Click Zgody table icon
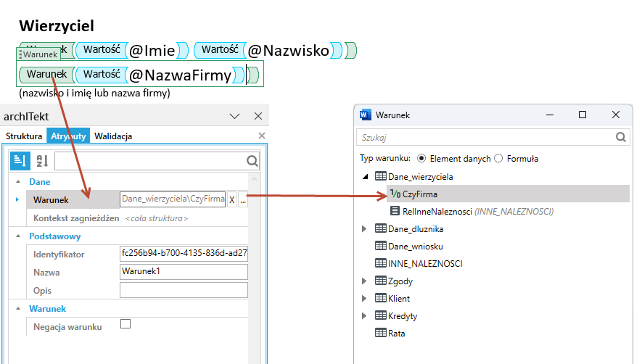The width and height of the screenshot is (642, 364). pyautogui.click(x=380, y=281)
